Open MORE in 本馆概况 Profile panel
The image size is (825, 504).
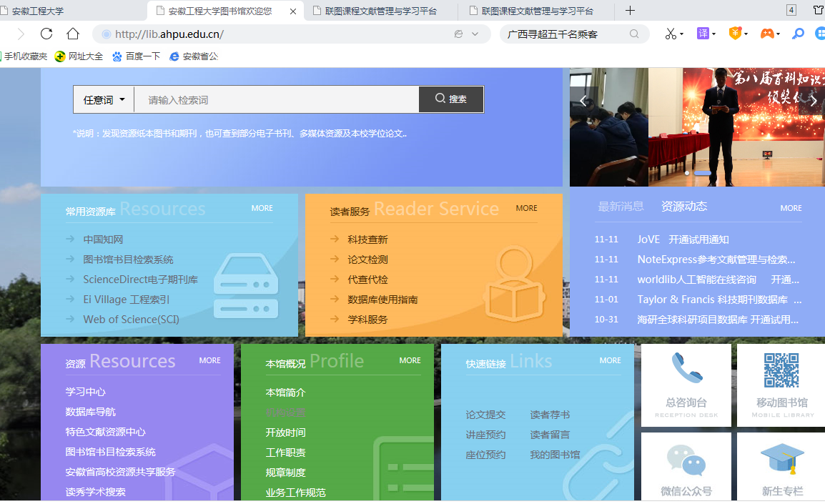pos(410,360)
